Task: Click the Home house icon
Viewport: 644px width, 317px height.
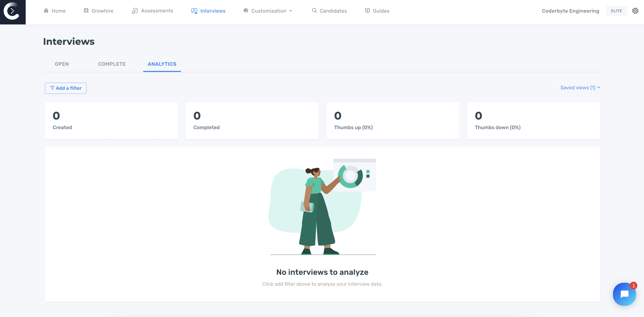Action: click(x=46, y=10)
